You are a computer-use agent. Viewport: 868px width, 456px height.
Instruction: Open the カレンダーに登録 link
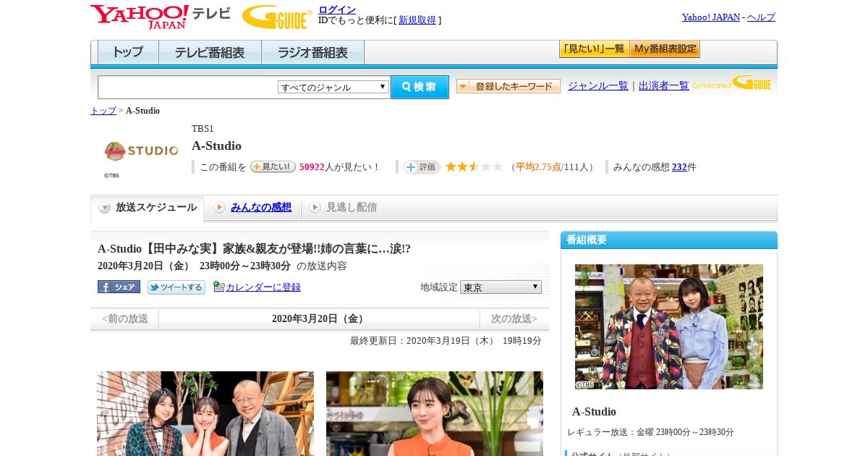coord(263,287)
